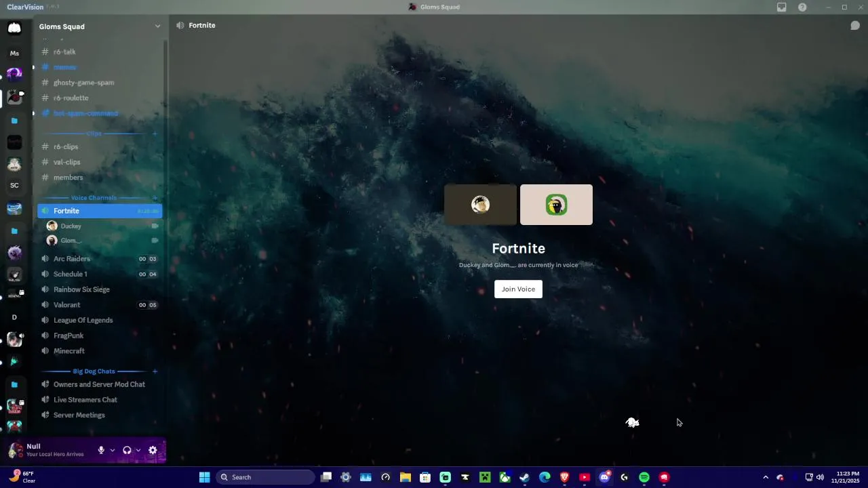Screen dimensions: 868x488
Task: Collapse the Clips category
Action: click(x=94, y=134)
